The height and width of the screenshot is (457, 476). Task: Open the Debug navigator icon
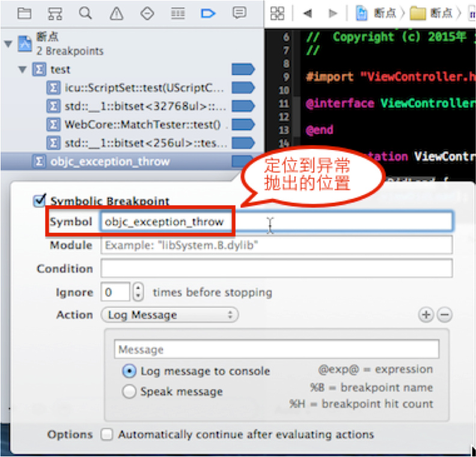pos(178,14)
